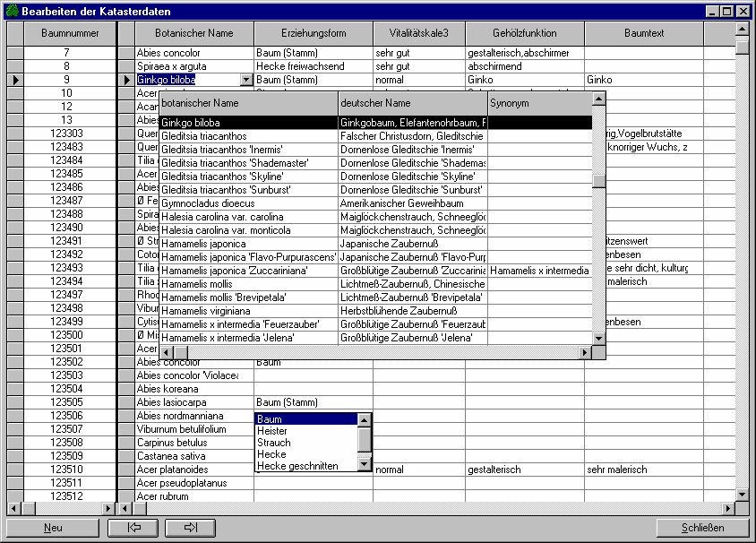Viewport: 756px width, 543px height.
Task: Click the Ginko cell in Baumtext column
Action: point(644,80)
